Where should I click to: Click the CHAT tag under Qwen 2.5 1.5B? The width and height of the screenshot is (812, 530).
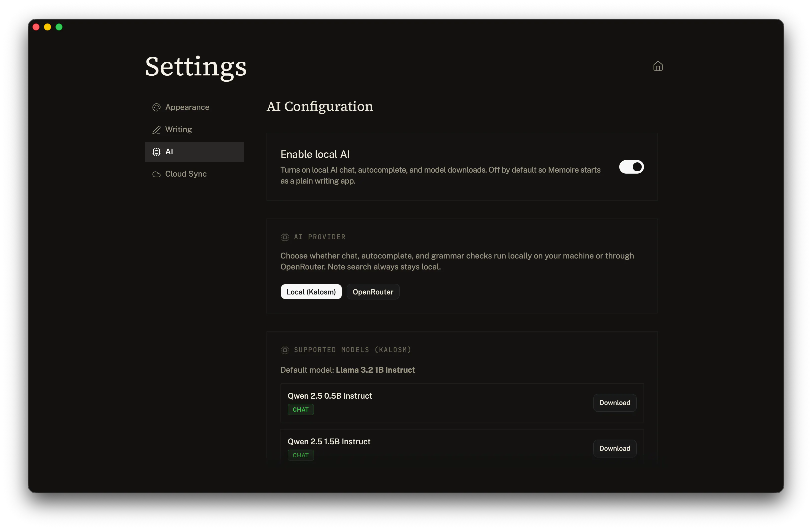tap(300, 455)
